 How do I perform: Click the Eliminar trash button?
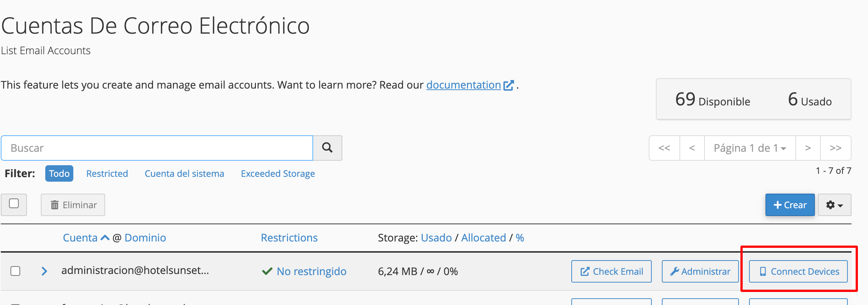coord(73,205)
